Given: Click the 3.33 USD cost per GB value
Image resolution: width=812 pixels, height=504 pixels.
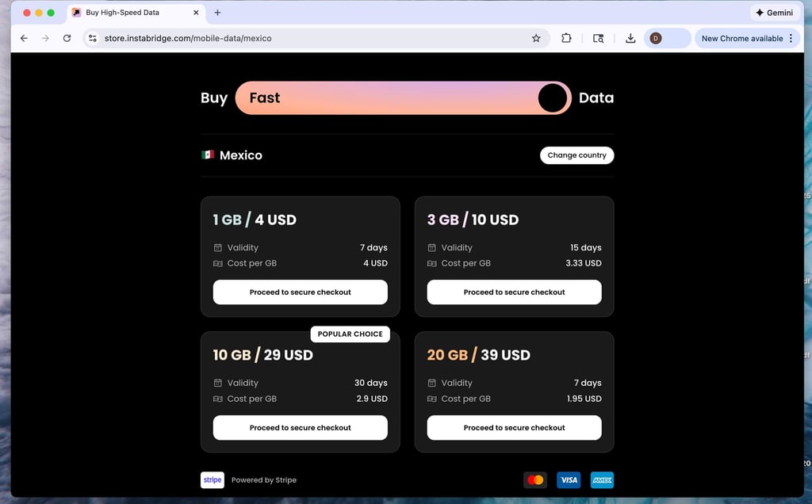Looking at the screenshot, I should [x=584, y=263].
